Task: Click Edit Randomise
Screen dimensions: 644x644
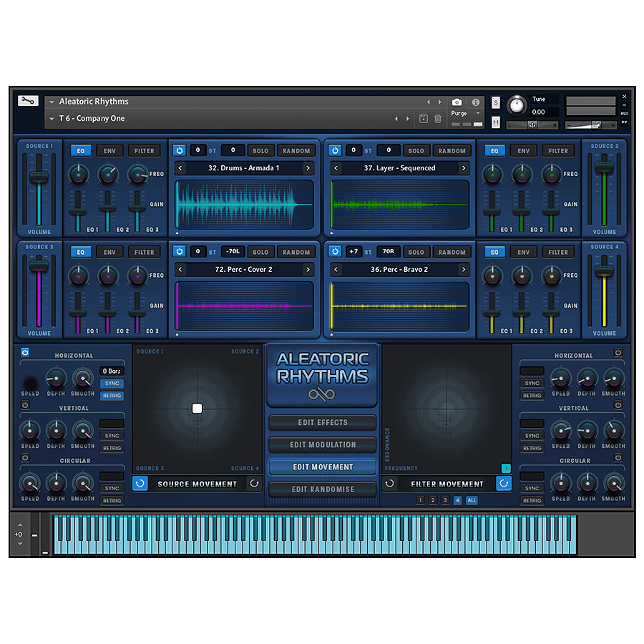Action: (322, 489)
